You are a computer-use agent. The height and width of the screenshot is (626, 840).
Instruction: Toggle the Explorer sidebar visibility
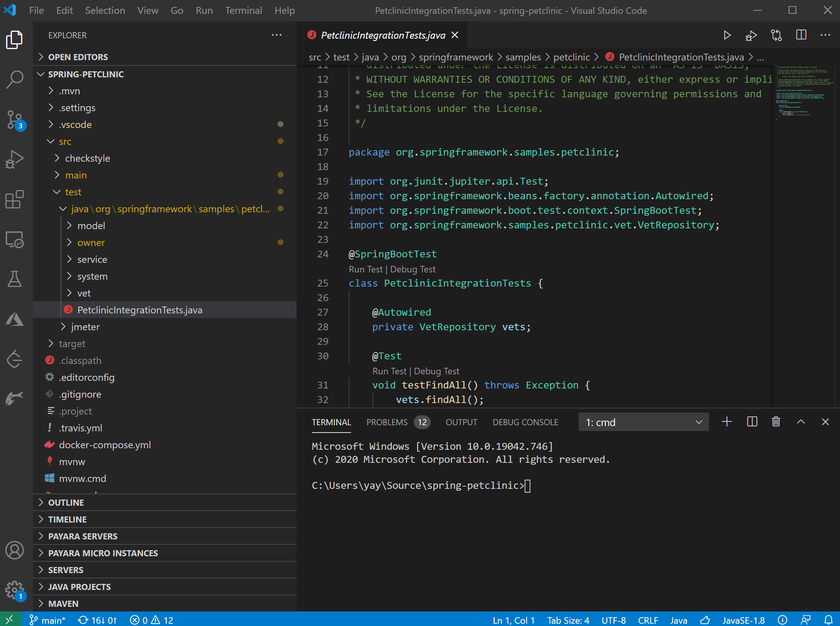click(15, 39)
